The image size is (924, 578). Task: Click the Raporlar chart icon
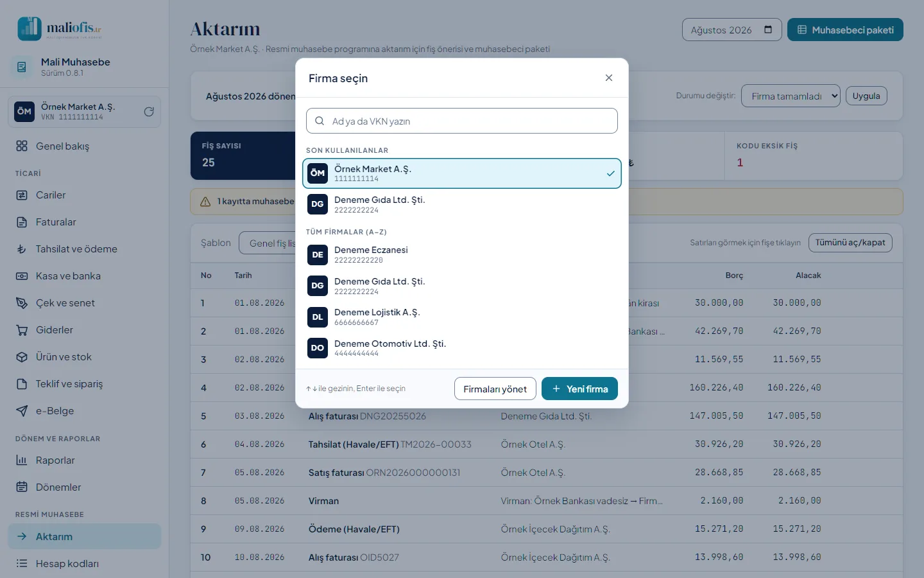coord(22,460)
